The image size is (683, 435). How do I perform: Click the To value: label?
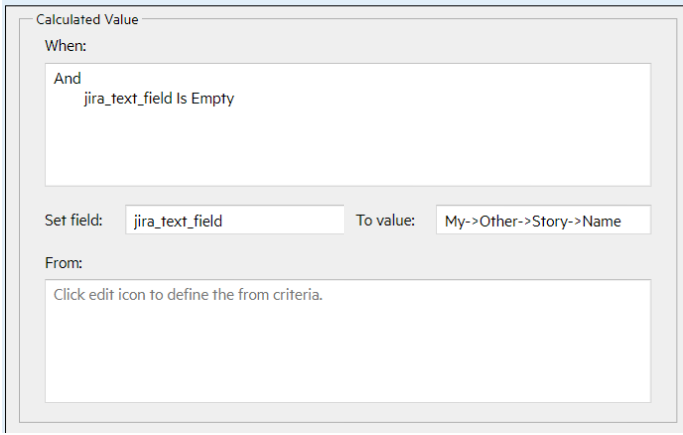coord(385,220)
